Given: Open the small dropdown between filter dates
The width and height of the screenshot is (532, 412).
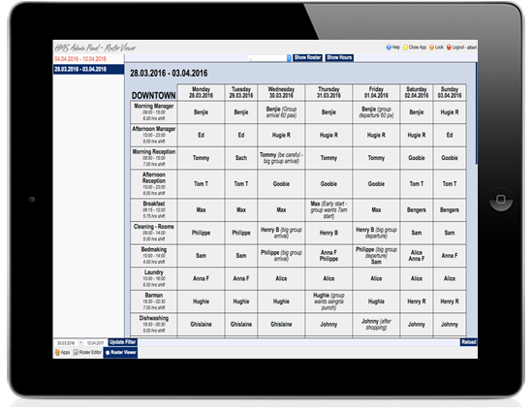Looking at the screenshot, I should tap(80, 343).
